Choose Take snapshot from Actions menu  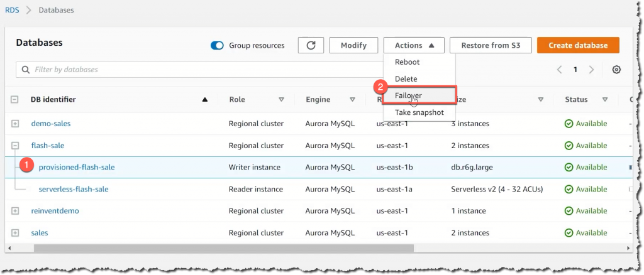[x=419, y=112]
